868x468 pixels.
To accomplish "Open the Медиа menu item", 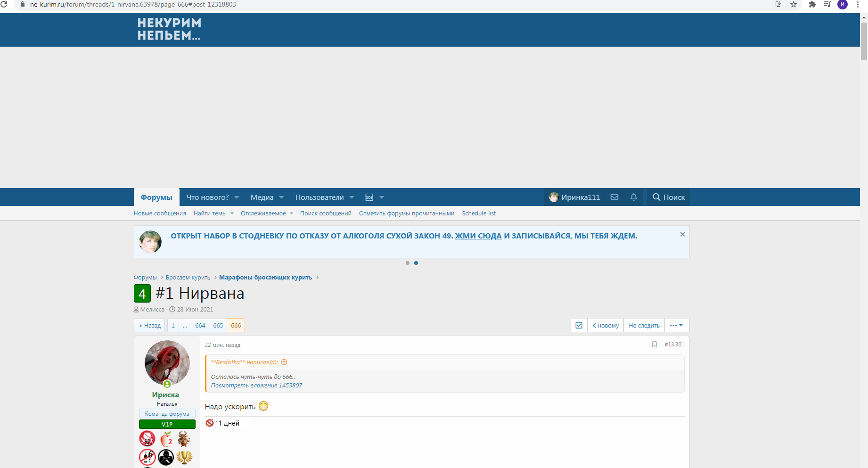I will tap(262, 197).
